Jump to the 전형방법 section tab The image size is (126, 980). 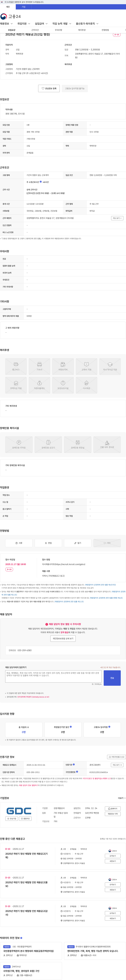105,30
